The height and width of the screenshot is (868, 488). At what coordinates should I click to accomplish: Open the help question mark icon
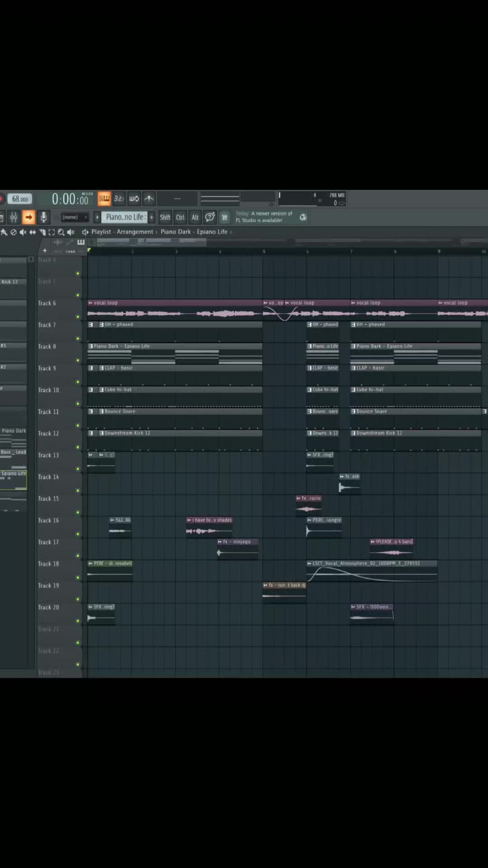pos(210,217)
